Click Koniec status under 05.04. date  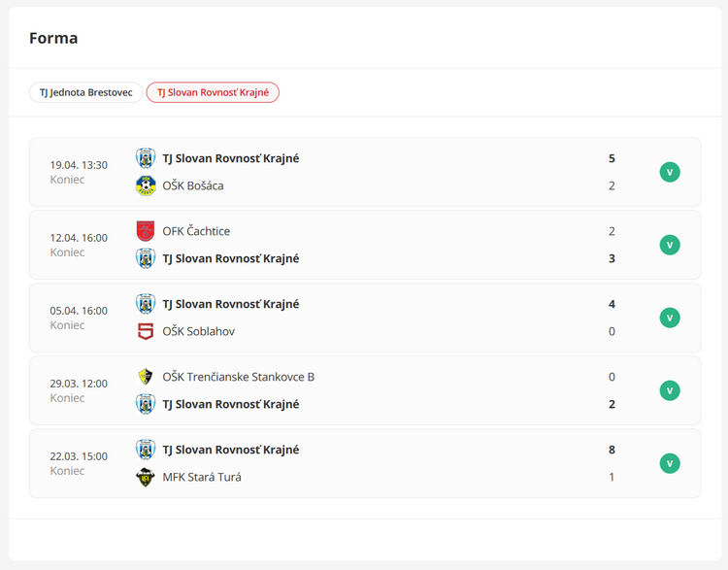point(67,325)
